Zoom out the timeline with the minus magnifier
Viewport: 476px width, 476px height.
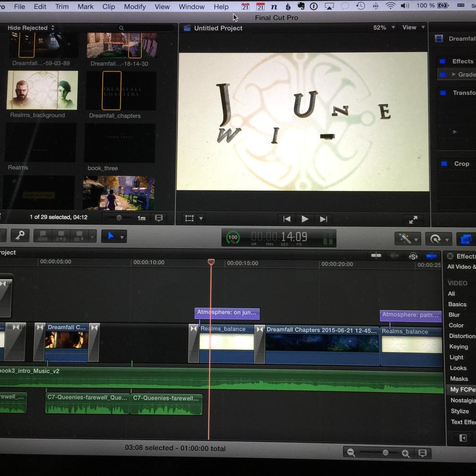[351, 452]
